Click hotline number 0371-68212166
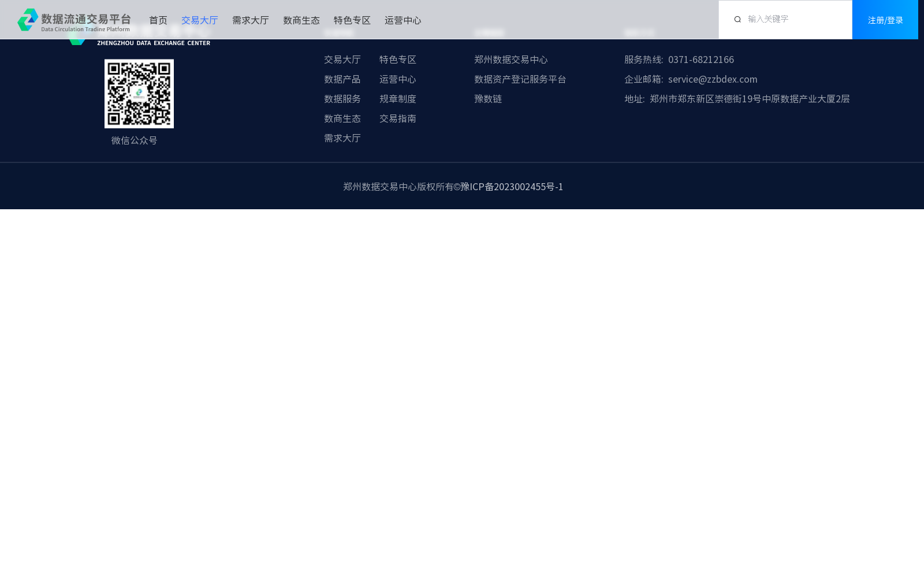This screenshot has width=924, height=578. (701, 60)
